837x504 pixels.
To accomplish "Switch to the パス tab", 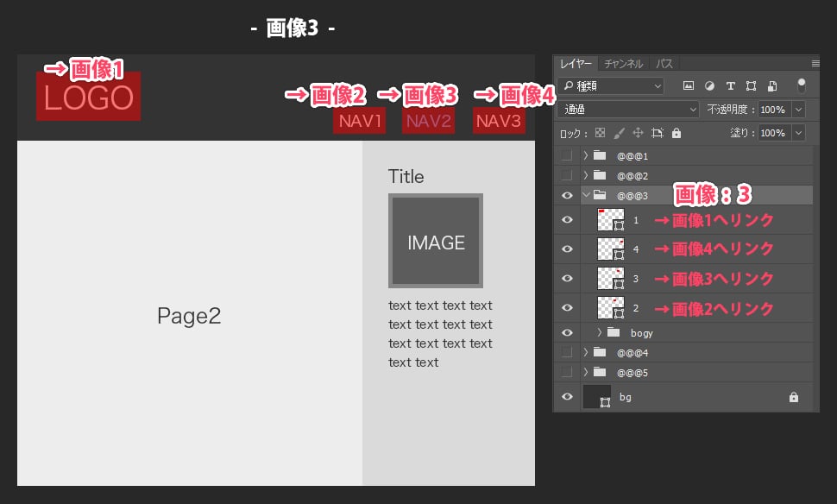I will [664, 64].
